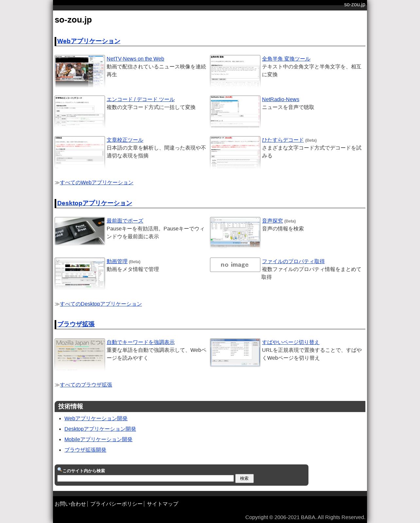
Task: Click the エンコード/デコード tool thumbnail
Action: (x=80, y=112)
